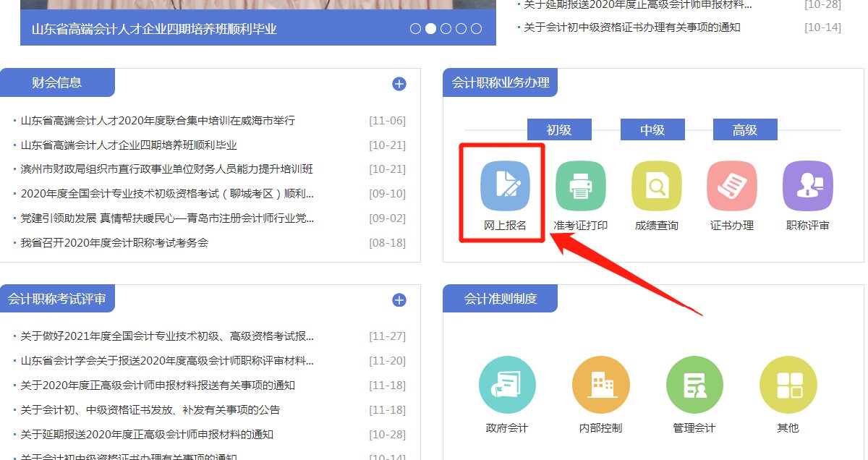Click the 内部控制 building icon
The height and width of the screenshot is (460, 868).
600,385
